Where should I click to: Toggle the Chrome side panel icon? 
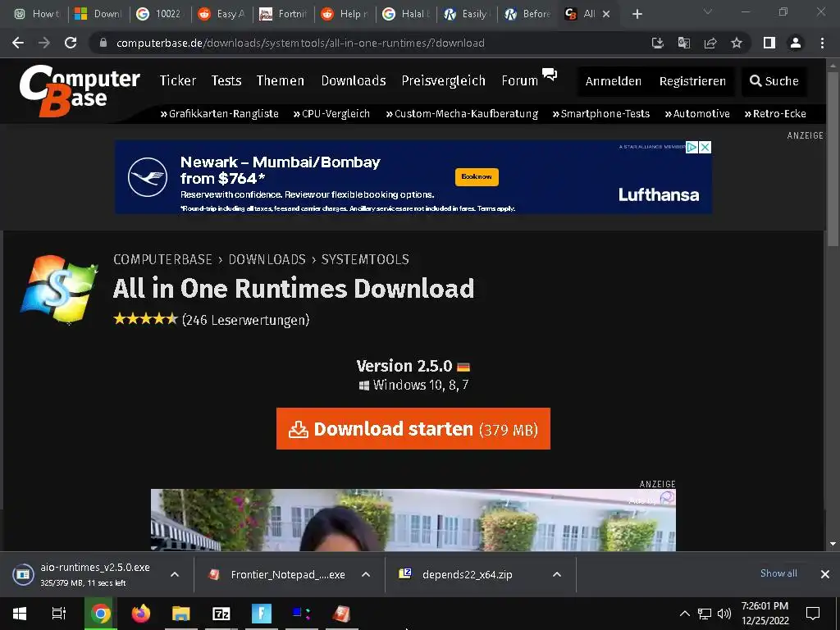769,43
